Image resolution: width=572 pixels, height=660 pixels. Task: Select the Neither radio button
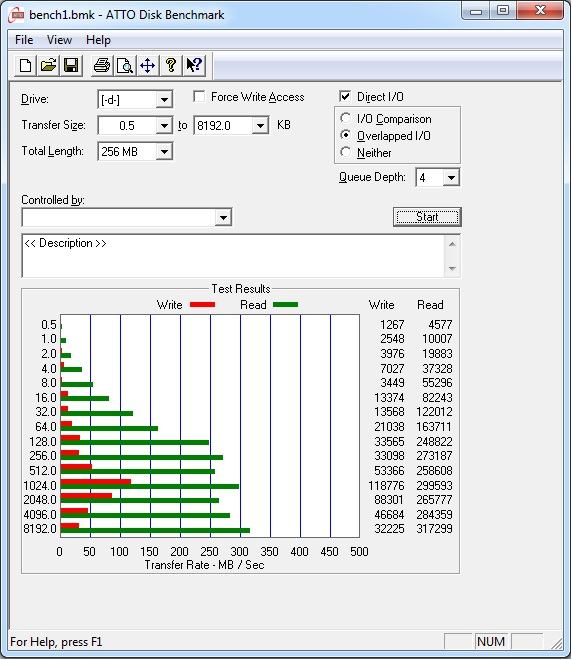coord(345,152)
